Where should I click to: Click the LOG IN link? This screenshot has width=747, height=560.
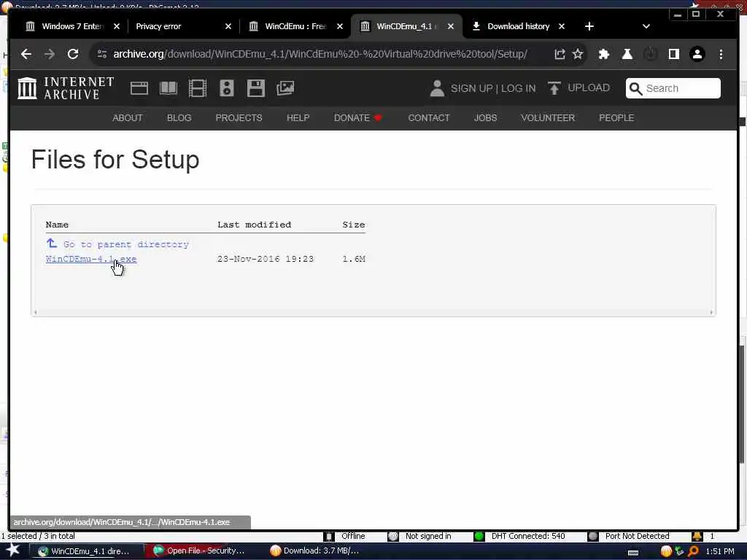pyautogui.click(x=519, y=88)
